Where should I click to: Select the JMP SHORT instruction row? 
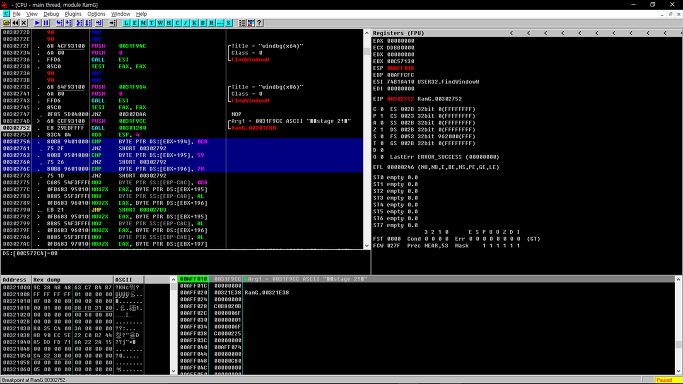[x=182, y=210]
